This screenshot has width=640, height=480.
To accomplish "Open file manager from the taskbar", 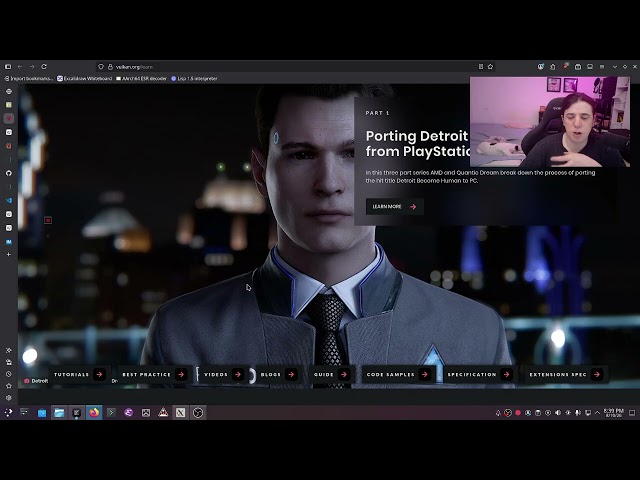I will 59,413.
